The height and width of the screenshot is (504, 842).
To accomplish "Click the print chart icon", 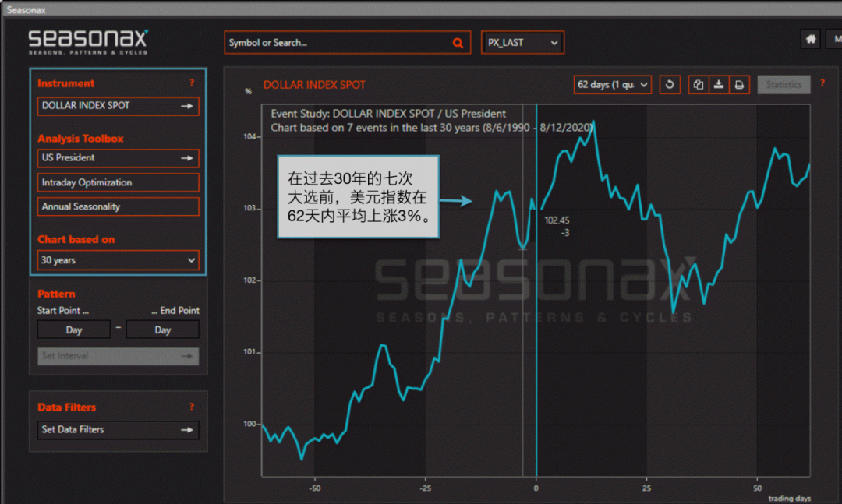I will click(x=739, y=85).
